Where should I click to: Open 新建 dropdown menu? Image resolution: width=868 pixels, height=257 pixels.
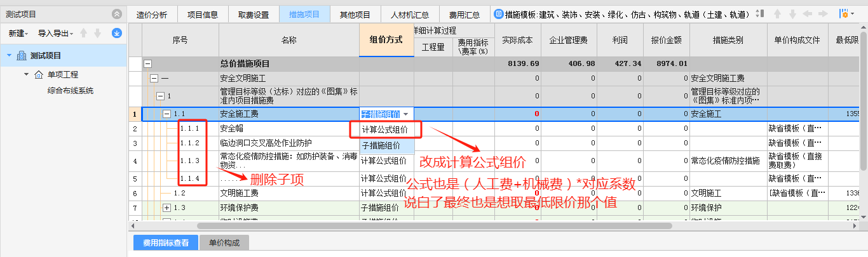(18, 33)
